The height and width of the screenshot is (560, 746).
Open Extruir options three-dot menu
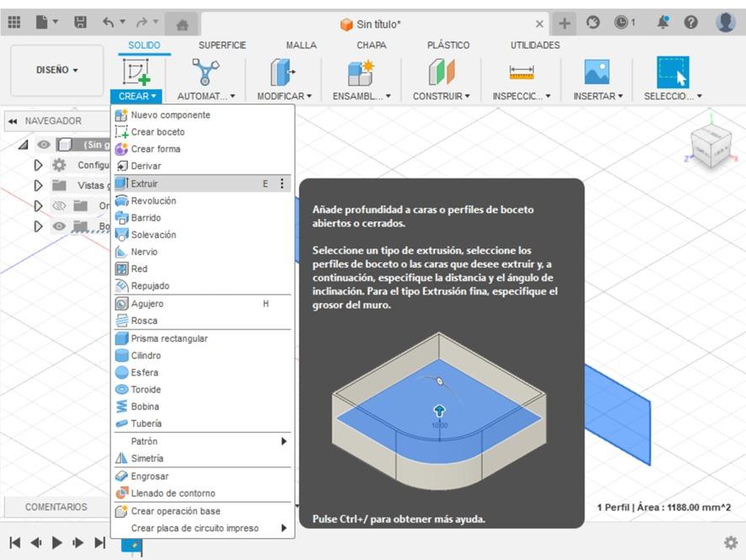[282, 184]
